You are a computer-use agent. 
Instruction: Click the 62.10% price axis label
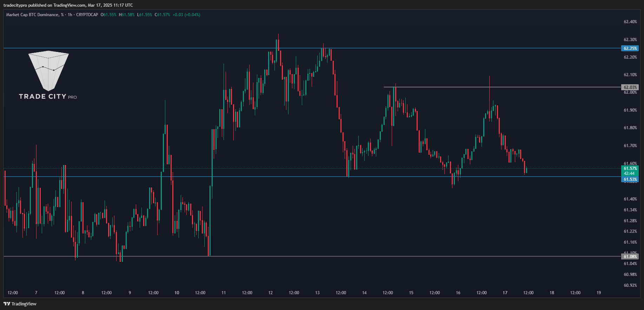(630, 75)
